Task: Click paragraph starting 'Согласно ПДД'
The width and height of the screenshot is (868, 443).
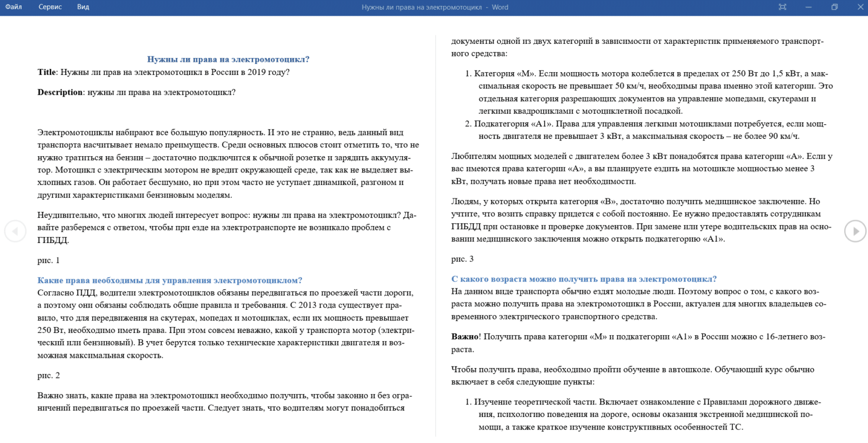Action: click(226, 324)
